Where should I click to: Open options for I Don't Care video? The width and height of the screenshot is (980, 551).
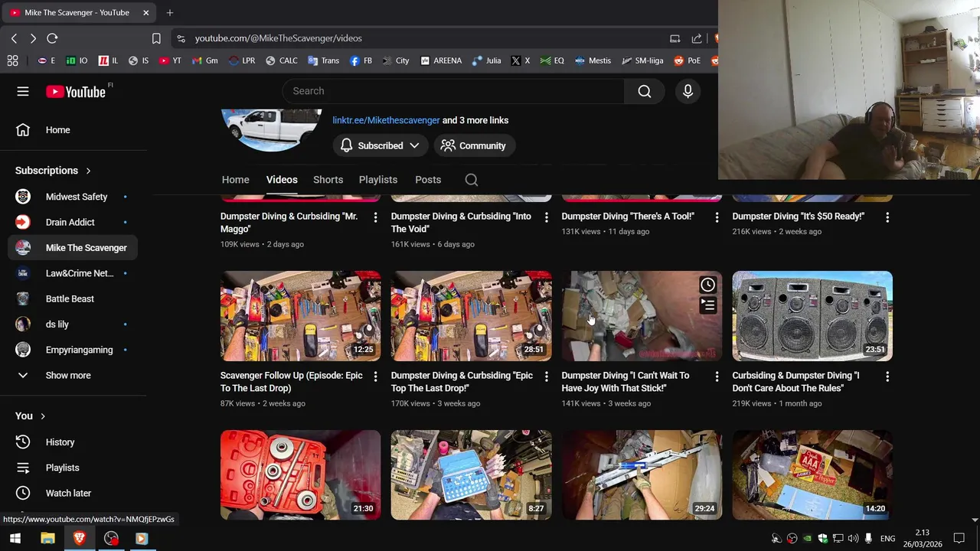[887, 377]
